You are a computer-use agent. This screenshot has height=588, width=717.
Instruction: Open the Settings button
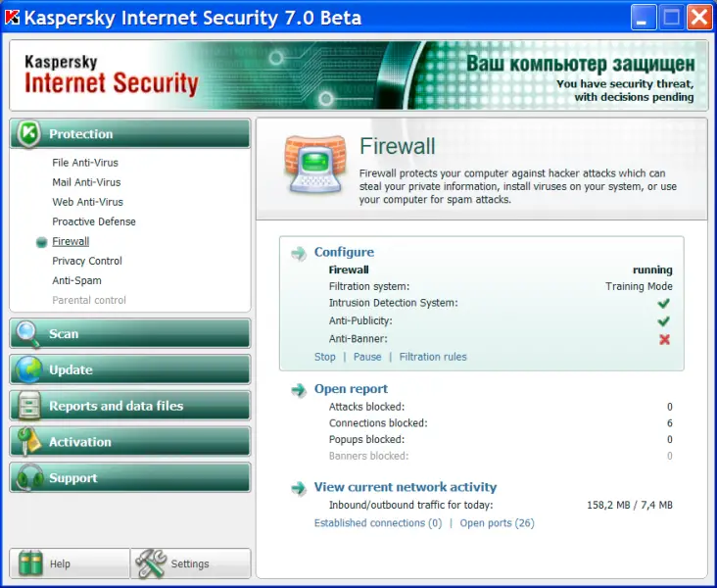tap(191, 563)
